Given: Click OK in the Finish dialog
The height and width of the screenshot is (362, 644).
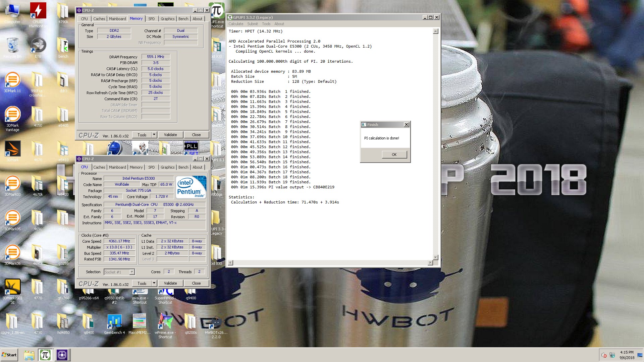Looking at the screenshot, I should (394, 155).
